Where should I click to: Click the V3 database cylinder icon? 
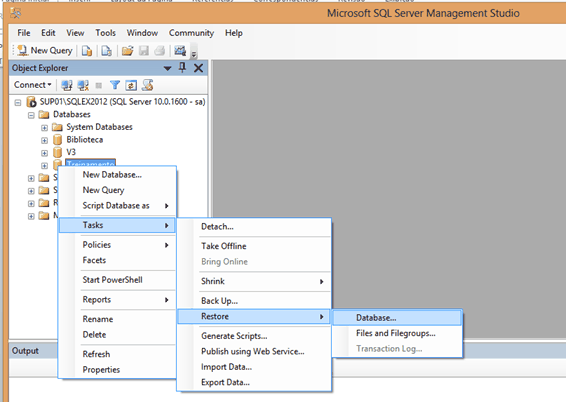(57, 152)
